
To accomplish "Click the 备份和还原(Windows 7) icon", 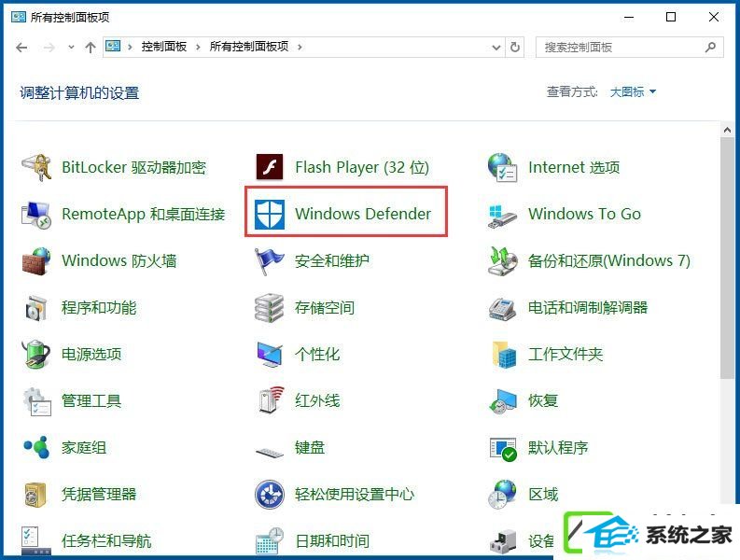I will click(503, 260).
